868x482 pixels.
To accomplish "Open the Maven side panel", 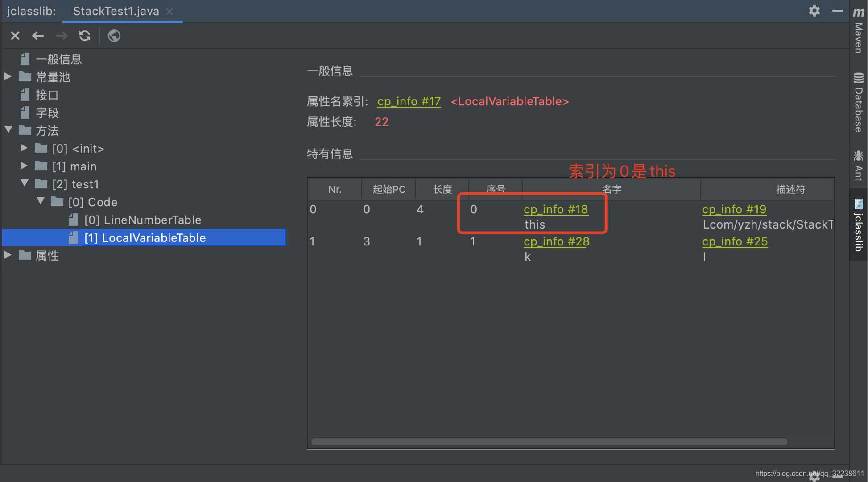I will 859,30.
